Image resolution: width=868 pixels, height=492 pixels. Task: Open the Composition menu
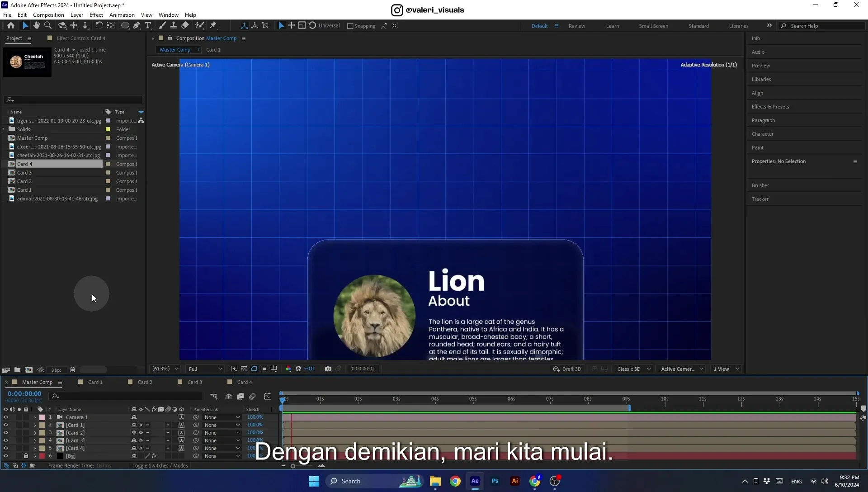click(x=48, y=15)
